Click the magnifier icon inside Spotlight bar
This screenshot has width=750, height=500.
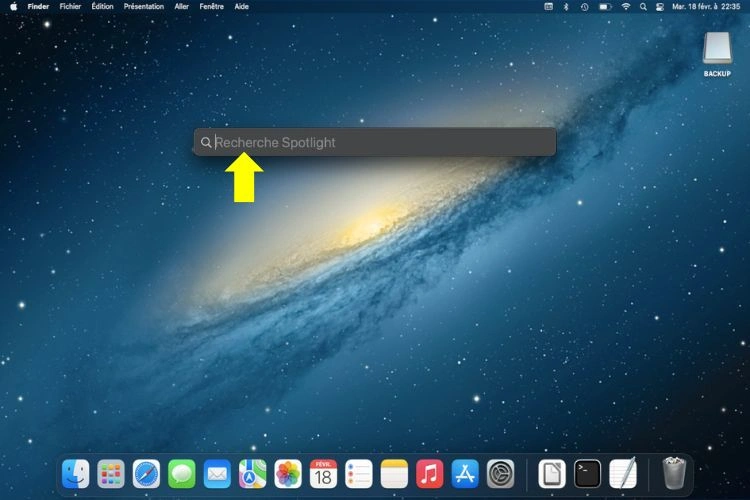206,143
